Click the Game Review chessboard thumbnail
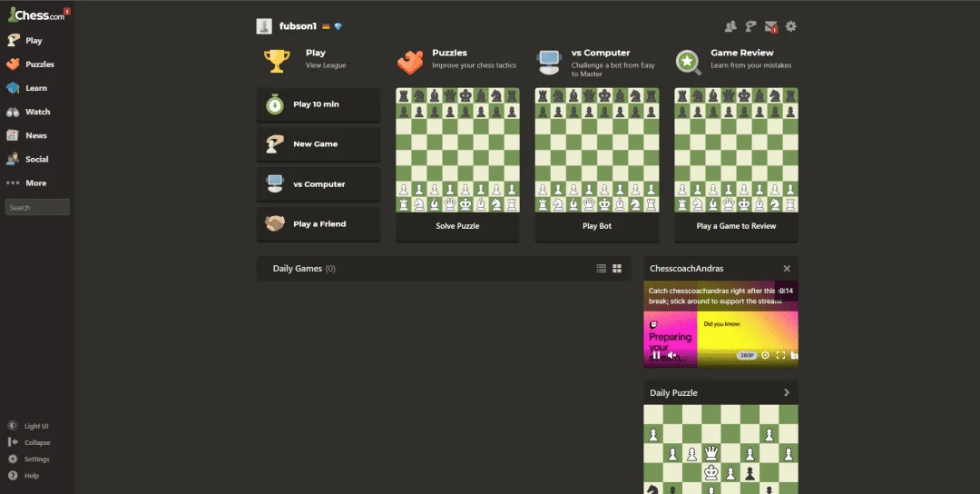Image resolution: width=980 pixels, height=494 pixels. (x=736, y=150)
